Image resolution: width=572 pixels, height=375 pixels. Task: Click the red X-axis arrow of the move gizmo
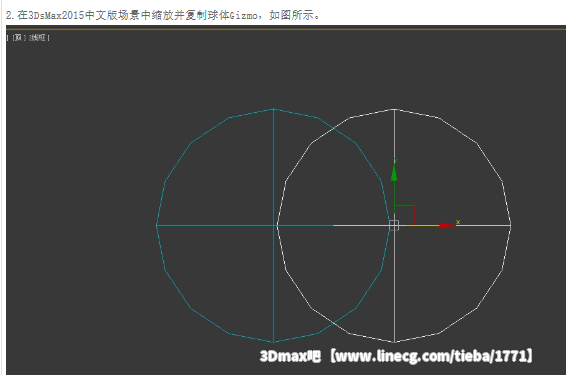[x=447, y=226]
